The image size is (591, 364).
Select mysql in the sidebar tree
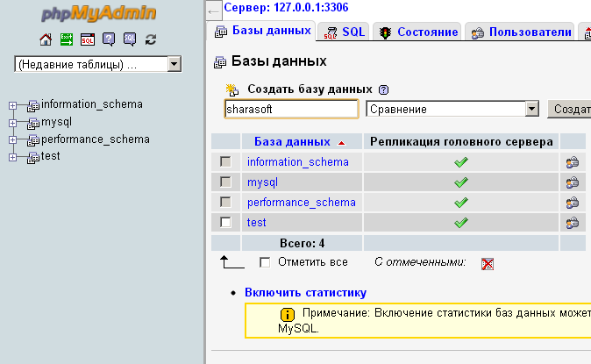(x=56, y=122)
